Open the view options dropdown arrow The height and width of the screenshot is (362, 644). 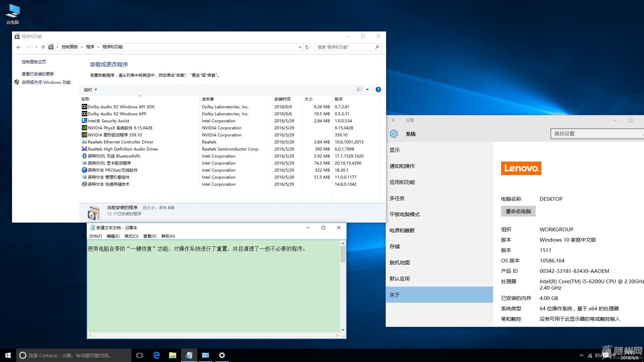coord(367,89)
